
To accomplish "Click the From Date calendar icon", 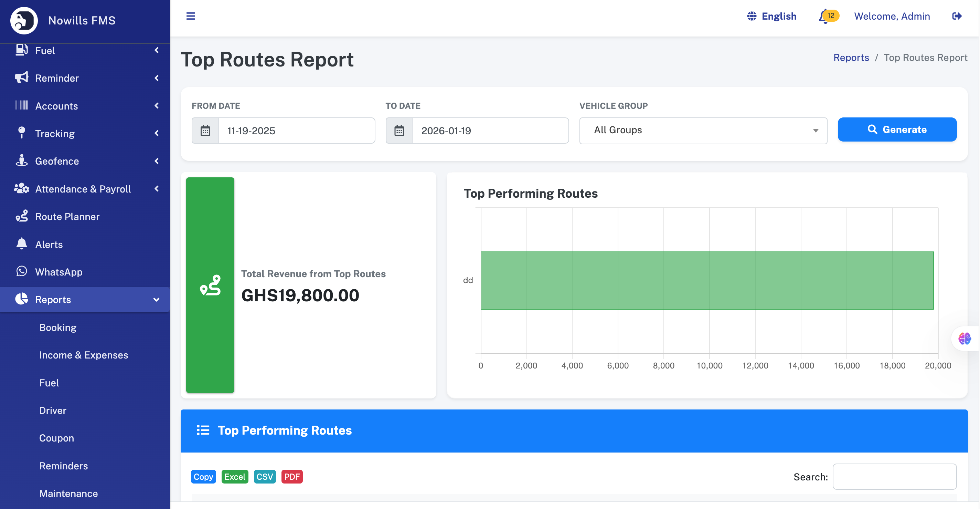I will tap(205, 131).
